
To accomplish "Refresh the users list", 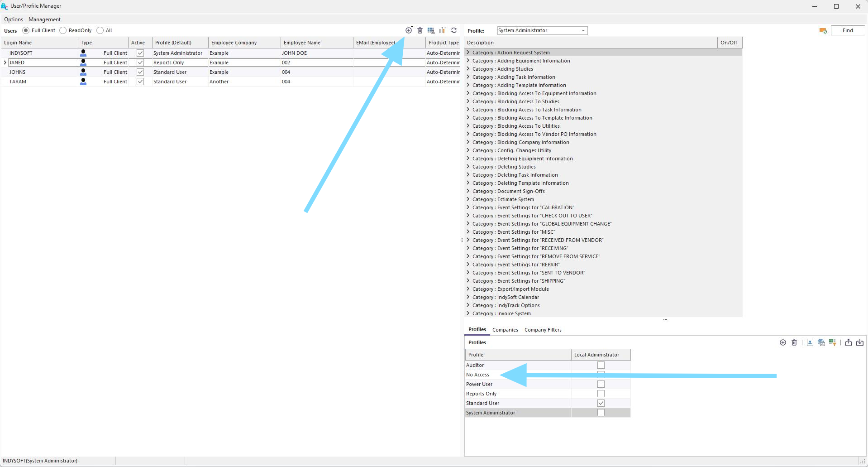I will [454, 30].
